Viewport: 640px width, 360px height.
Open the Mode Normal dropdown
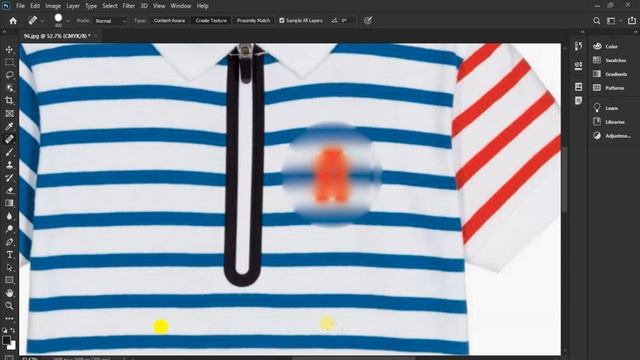pos(110,20)
